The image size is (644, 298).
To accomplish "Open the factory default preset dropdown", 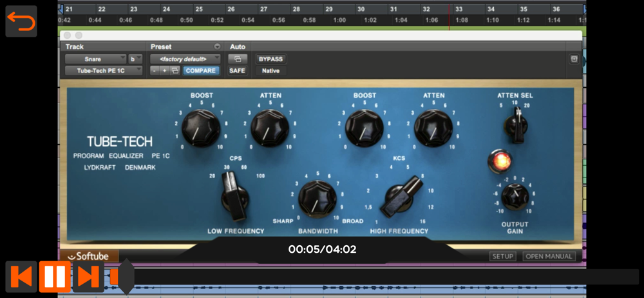I will click(185, 59).
